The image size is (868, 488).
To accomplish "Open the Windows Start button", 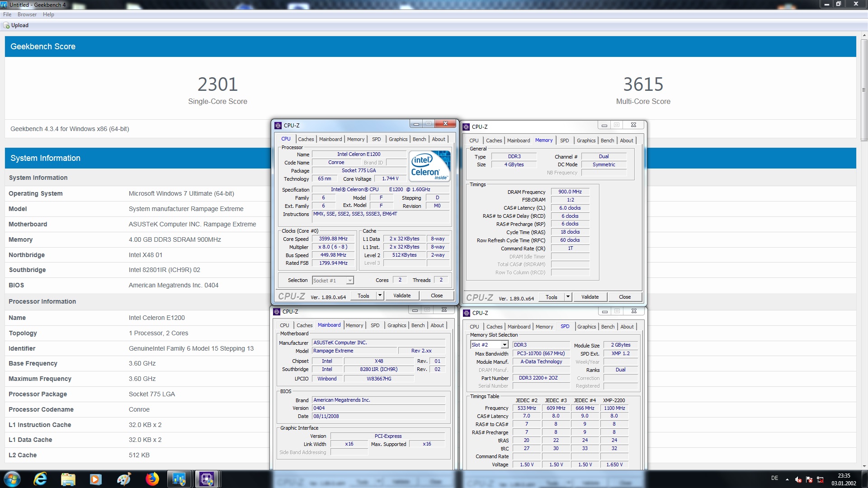I will point(12,479).
